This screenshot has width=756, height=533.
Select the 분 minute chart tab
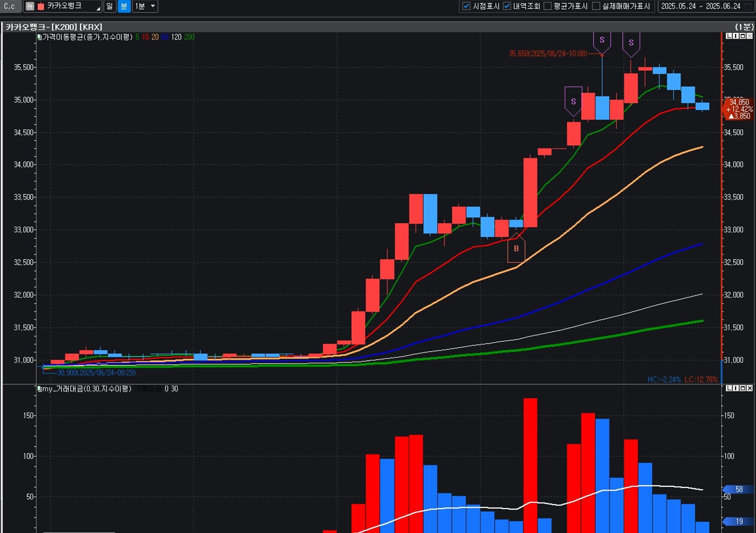click(x=124, y=6)
